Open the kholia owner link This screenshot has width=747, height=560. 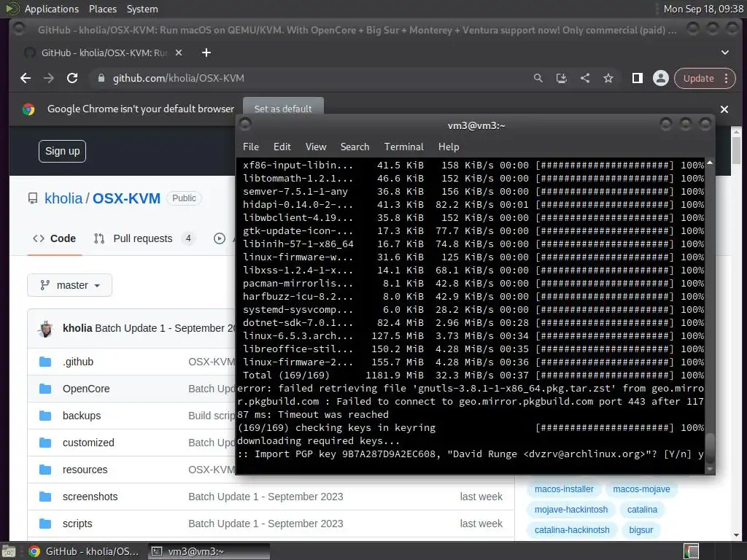pos(63,198)
